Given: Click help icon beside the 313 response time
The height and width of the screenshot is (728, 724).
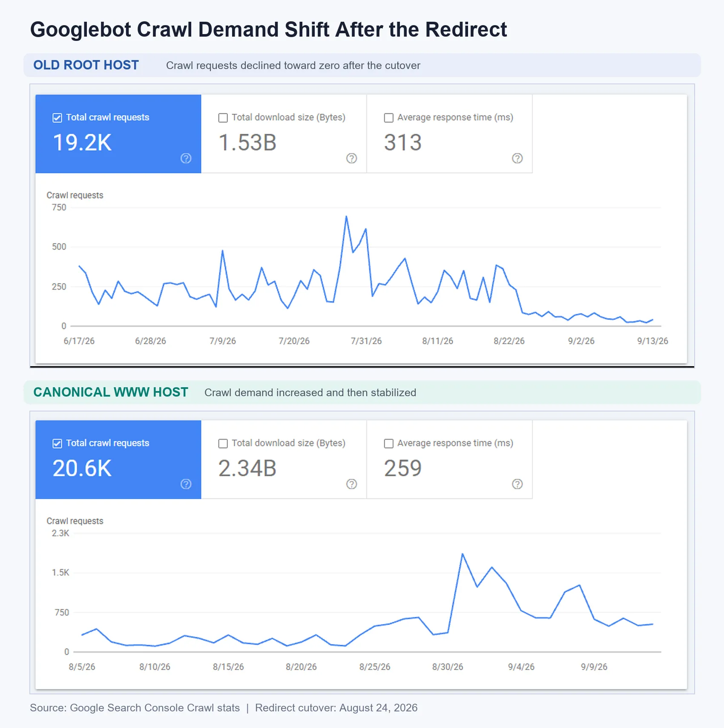Looking at the screenshot, I should point(517,158).
